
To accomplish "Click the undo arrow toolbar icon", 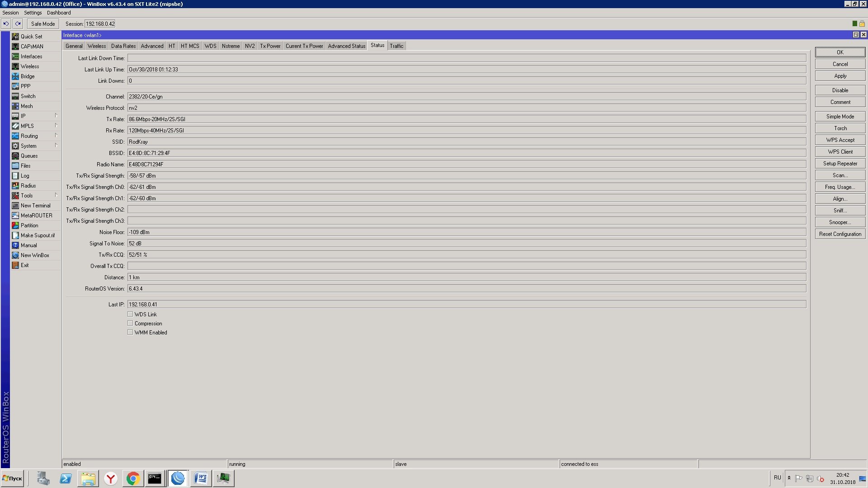I will (x=6, y=23).
